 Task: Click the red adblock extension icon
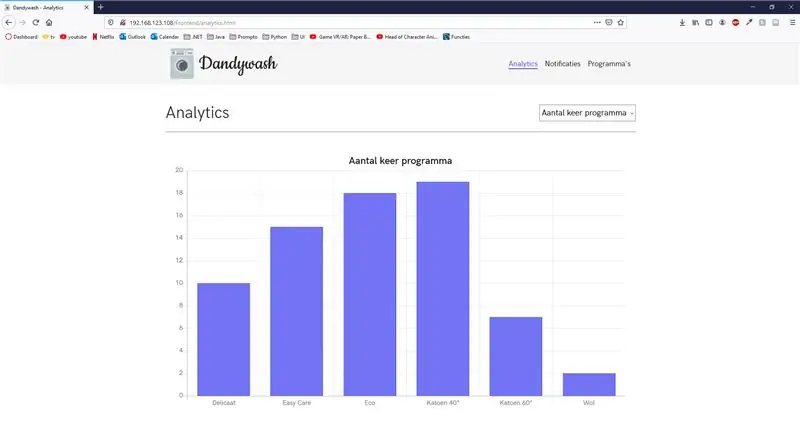(x=735, y=22)
